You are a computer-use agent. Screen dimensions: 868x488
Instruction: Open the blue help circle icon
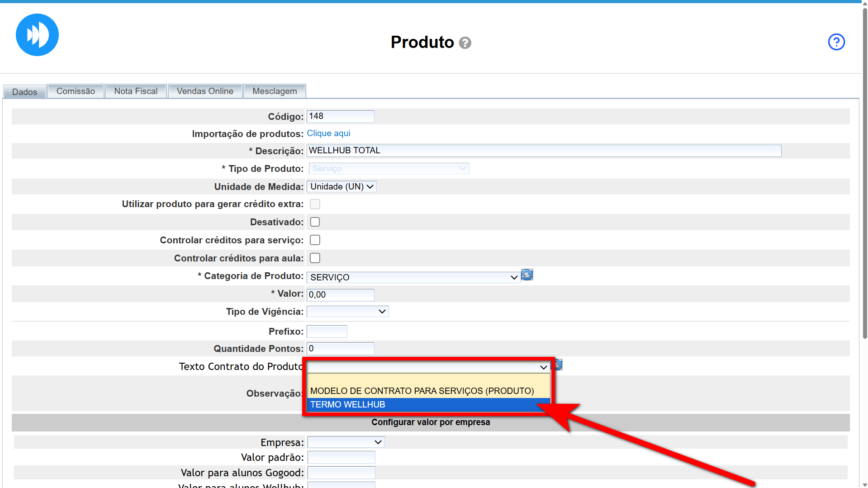coord(836,42)
